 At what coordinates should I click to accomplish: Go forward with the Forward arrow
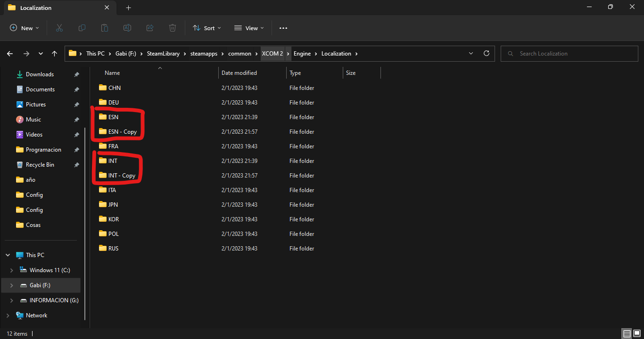(26, 54)
